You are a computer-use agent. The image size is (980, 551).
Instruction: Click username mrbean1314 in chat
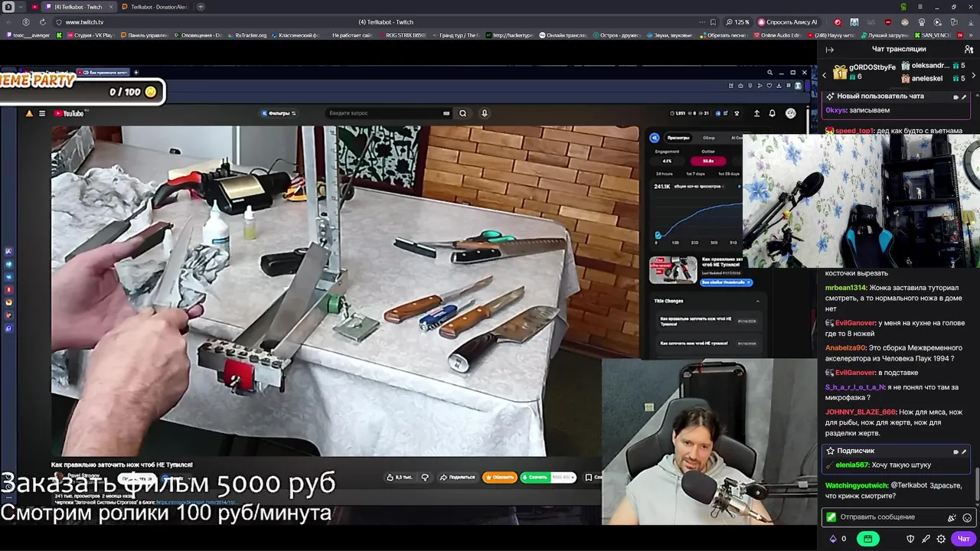pos(845,287)
